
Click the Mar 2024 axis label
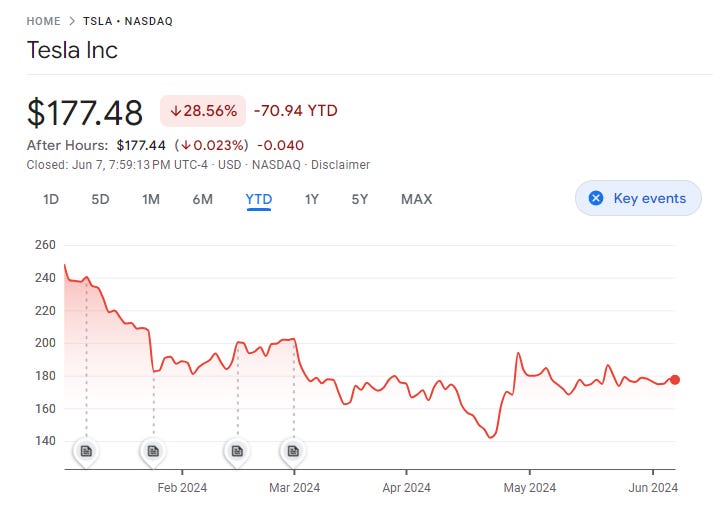click(294, 488)
